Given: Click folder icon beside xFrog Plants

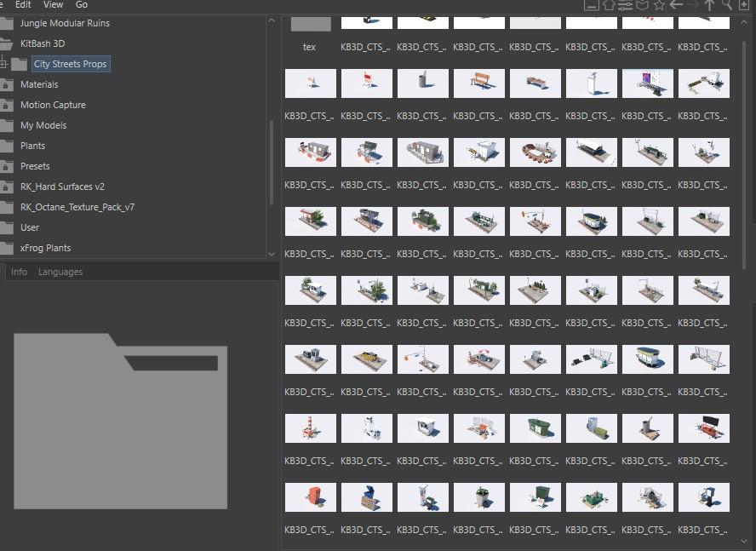Looking at the screenshot, I should click(6, 248).
